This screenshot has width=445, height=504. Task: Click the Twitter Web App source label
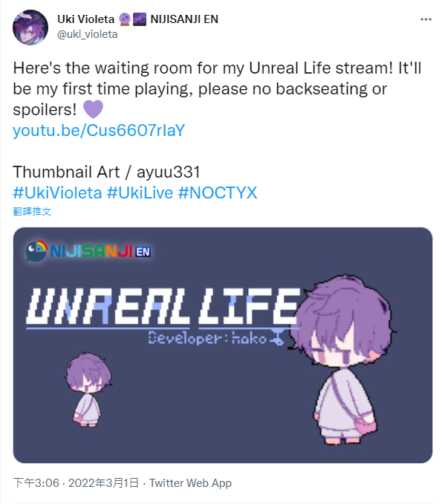point(190,483)
